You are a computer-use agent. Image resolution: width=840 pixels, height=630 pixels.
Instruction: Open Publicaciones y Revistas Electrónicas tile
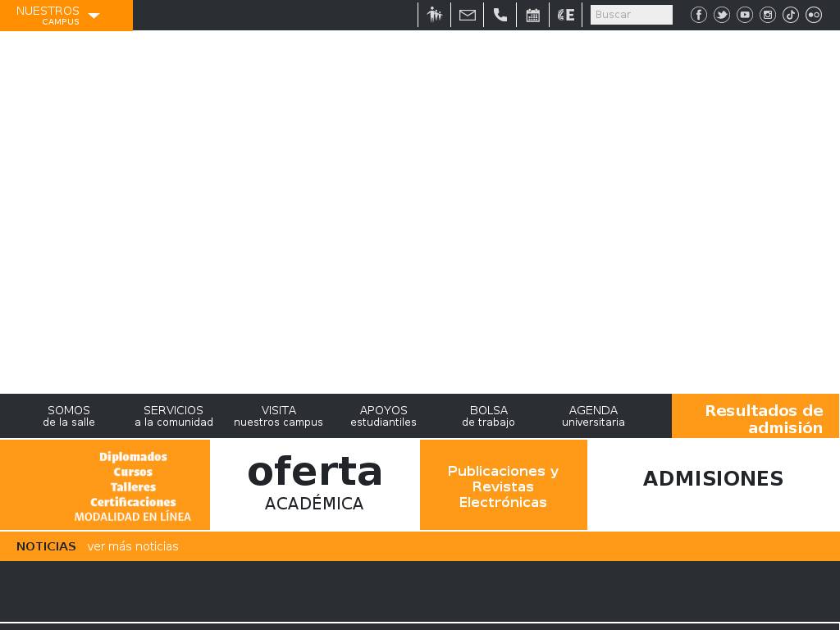click(x=503, y=486)
